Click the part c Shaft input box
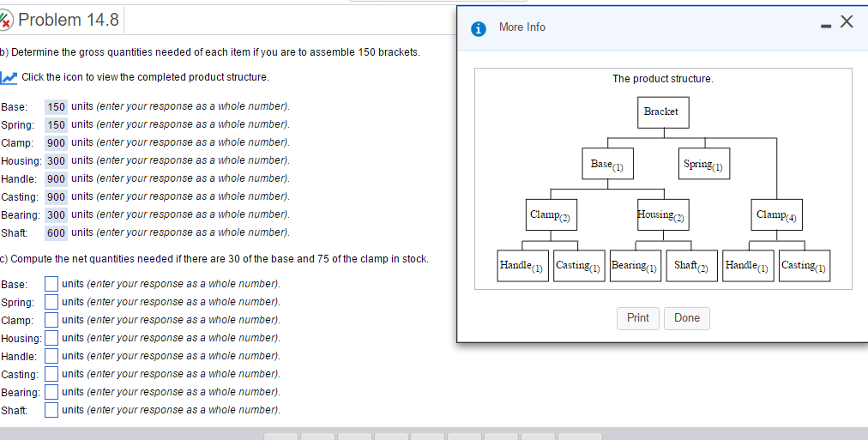The image size is (868, 440). (51, 410)
